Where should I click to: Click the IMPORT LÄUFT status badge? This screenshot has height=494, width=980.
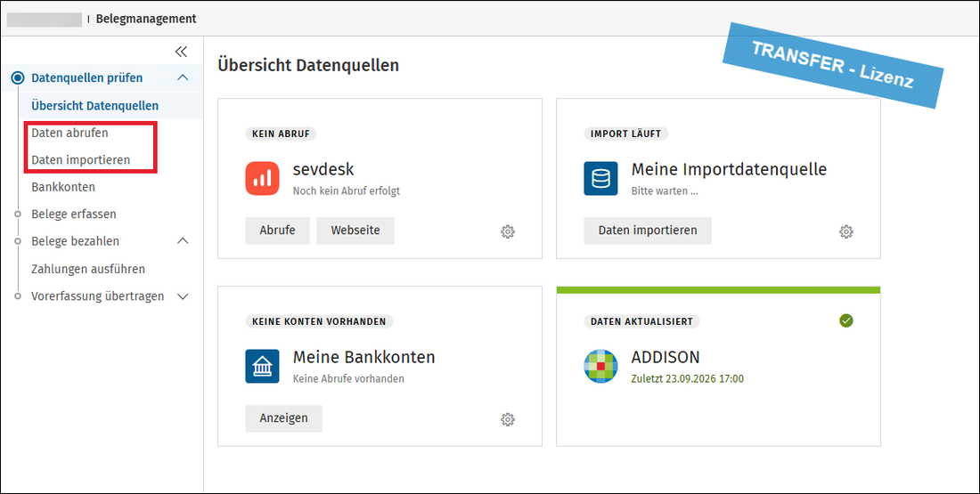click(626, 134)
